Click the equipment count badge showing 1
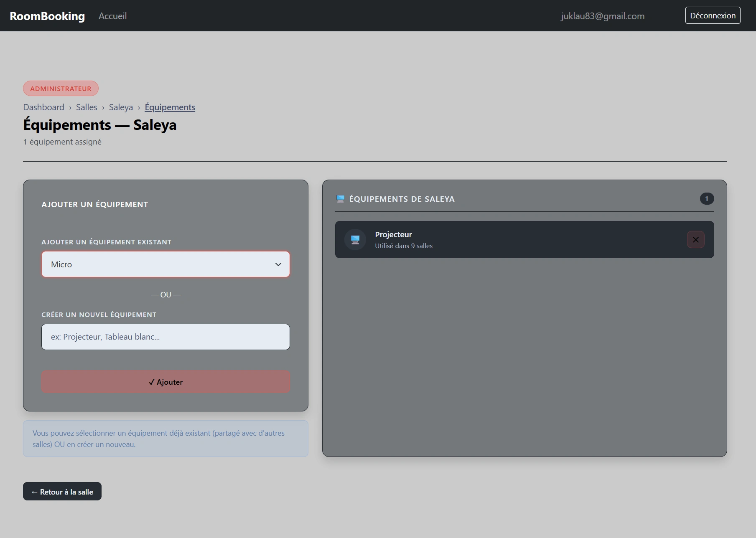The width and height of the screenshot is (756, 538). pyautogui.click(x=707, y=199)
